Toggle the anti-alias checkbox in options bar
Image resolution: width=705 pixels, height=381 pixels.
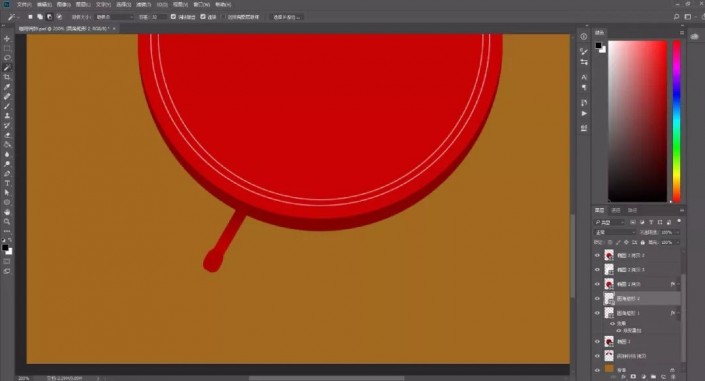(x=173, y=17)
